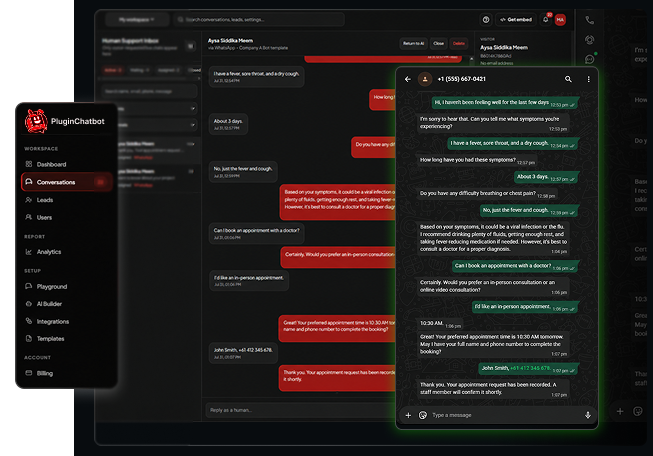Switch to the Closed tab
This screenshot has width=653, height=456.
(194, 70)
